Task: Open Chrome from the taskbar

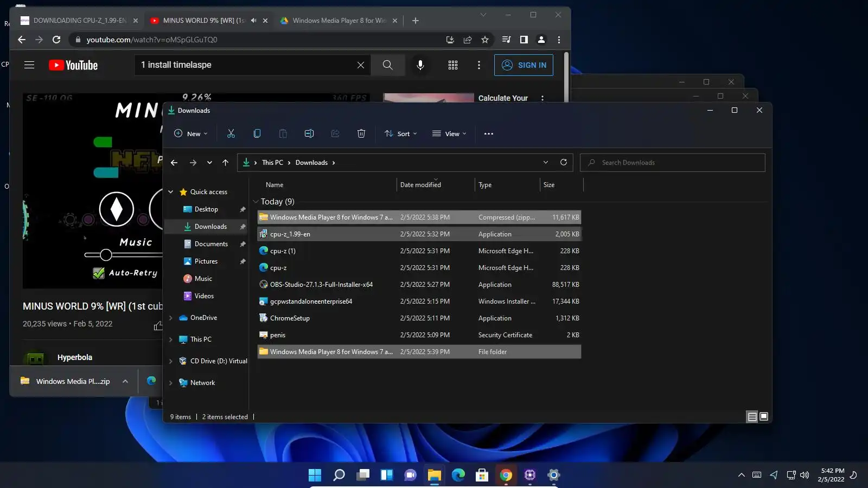Action: (x=506, y=476)
